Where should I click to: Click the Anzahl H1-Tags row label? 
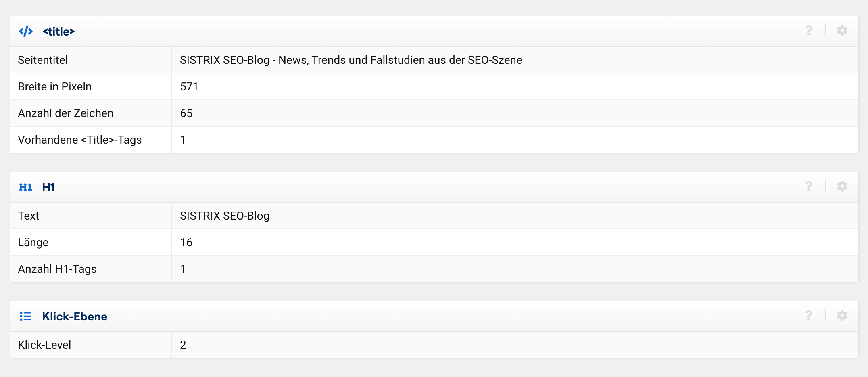[x=57, y=269]
